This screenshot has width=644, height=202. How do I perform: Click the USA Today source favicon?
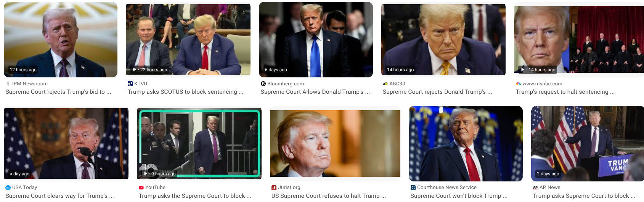click(x=8, y=188)
